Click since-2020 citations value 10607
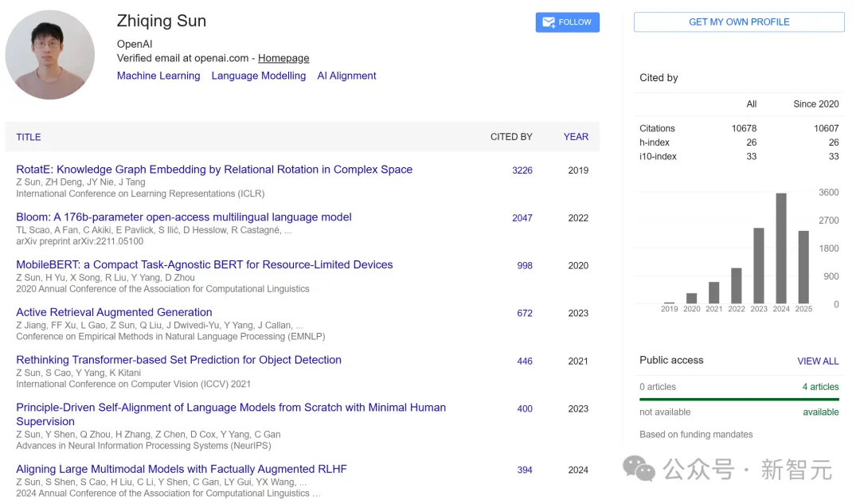Image resolution: width=860 pixels, height=504 pixels. click(827, 128)
